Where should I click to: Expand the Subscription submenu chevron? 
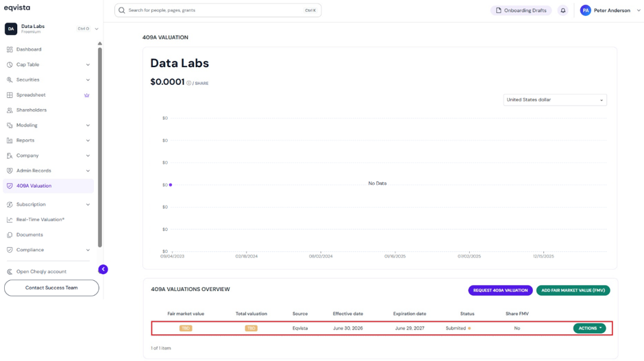88,205
